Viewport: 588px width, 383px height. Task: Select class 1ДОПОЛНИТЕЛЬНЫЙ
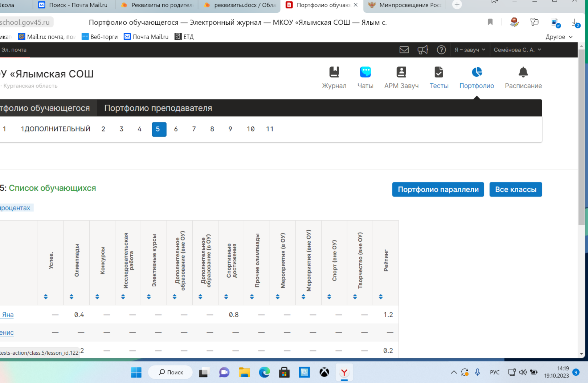(x=56, y=129)
